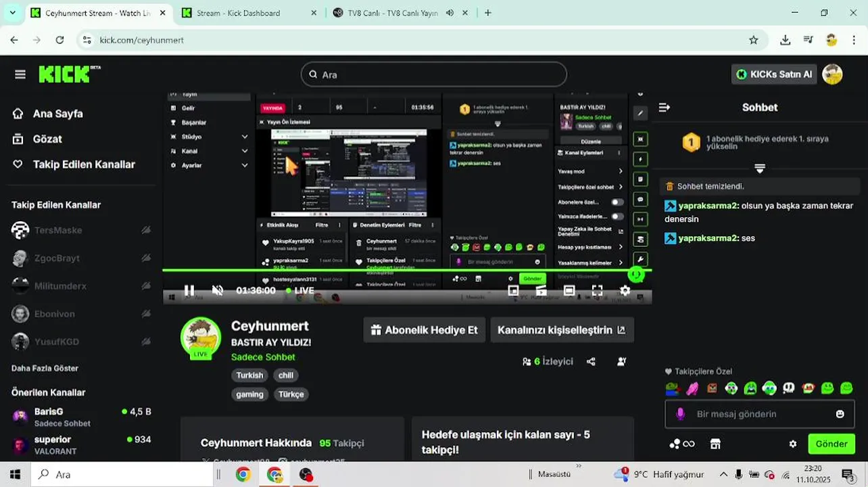The width and height of the screenshot is (868, 487).
Task: Toggle notifications bell for Militumderx
Action: coord(146,285)
